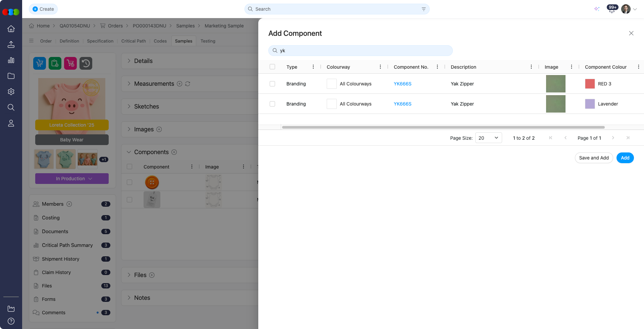The width and height of the screenshot is (644, 329).
Task: Select the header checkbox to choose all components
Action: pos(272,67)
